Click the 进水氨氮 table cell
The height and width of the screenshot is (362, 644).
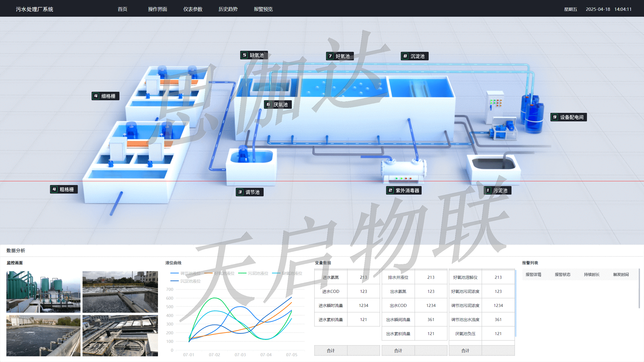point(331,277)
